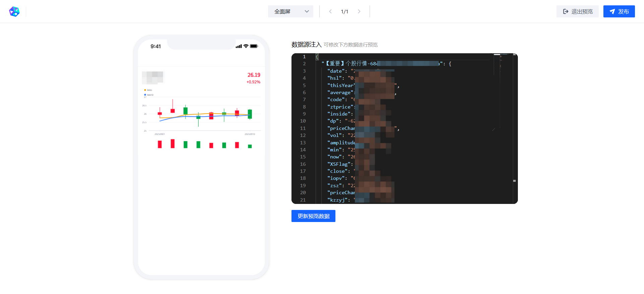Click the "zsz" key in editor
Image resolution: width=644 pixels, height=294 pixels.
point(335,186)
